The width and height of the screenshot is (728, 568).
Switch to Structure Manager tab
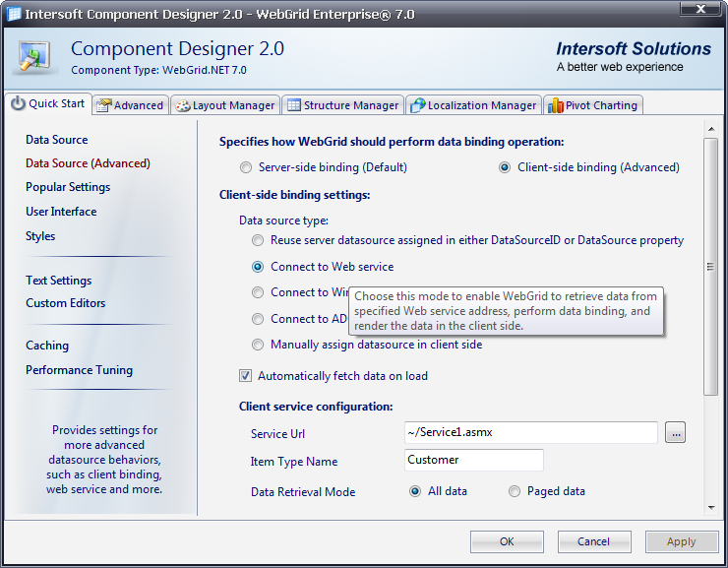click(342, 105)
